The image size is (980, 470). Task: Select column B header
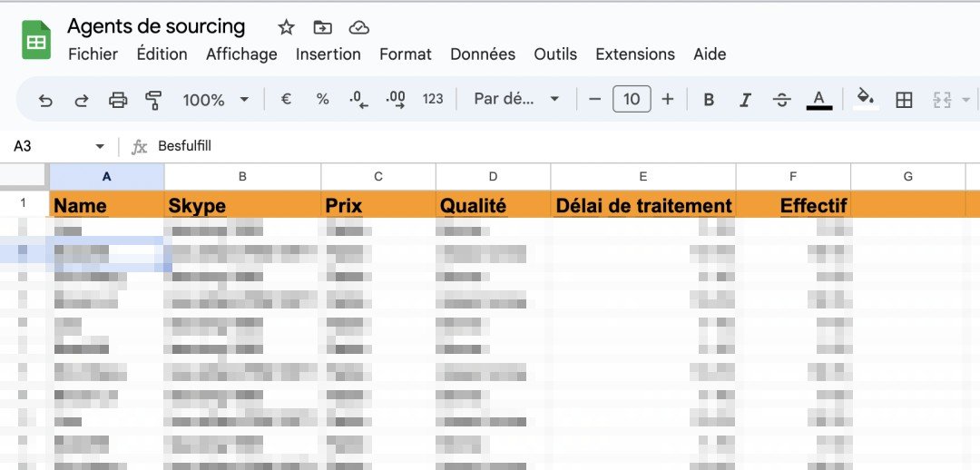(x=242, y=177)
